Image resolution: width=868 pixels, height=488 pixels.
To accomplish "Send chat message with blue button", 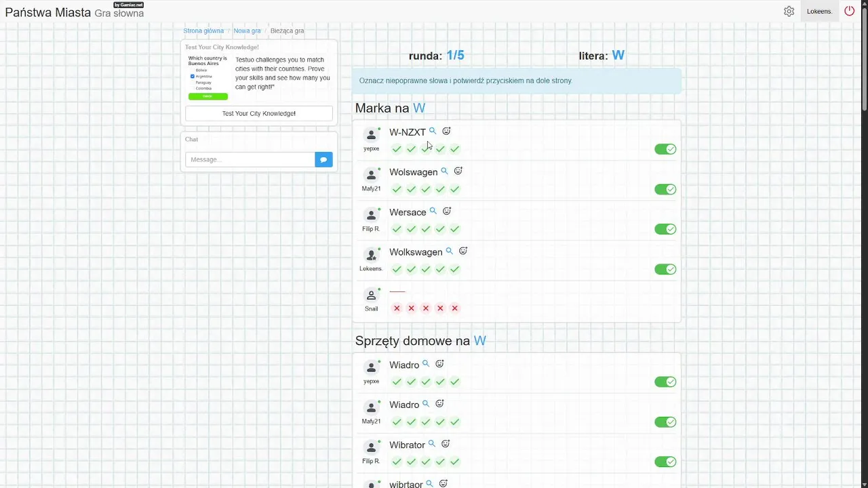I will click(x=323, y=159).
